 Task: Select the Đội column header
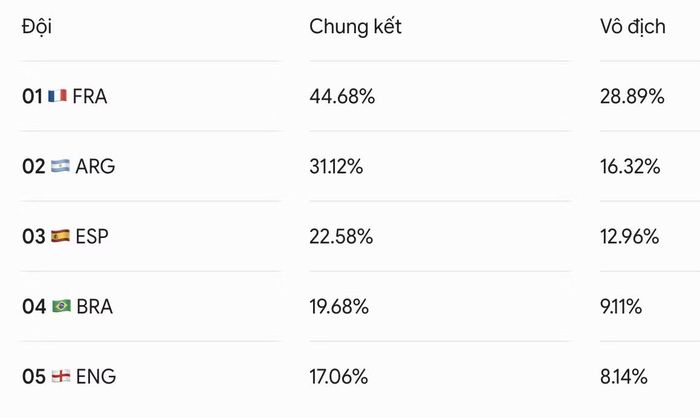tap(37, 26)
